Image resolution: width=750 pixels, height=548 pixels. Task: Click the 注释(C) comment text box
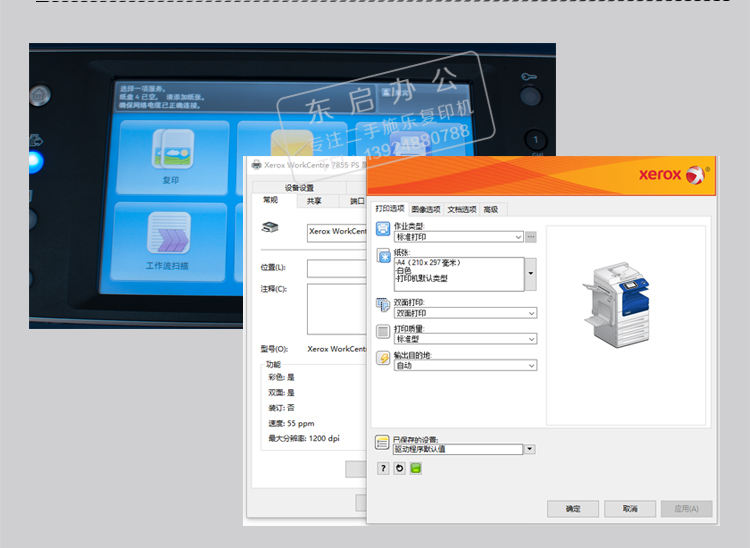pos(337,309)
